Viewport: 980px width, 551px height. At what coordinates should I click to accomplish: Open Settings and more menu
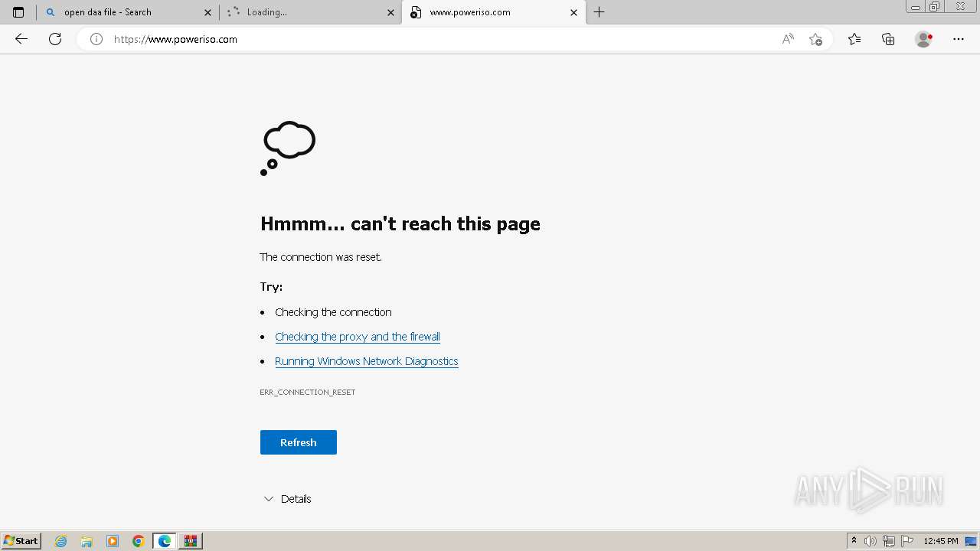pyautogui.click(x=959, y=39)
